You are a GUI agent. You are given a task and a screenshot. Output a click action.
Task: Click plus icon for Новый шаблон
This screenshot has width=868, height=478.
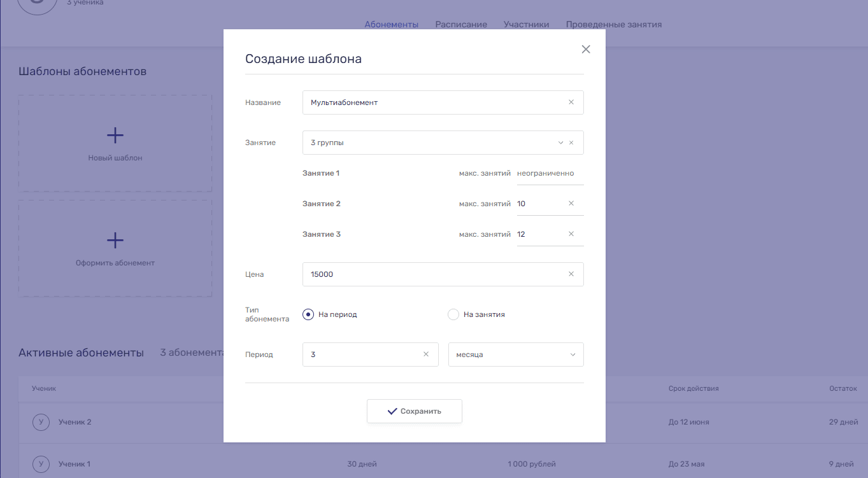point(115,135)
